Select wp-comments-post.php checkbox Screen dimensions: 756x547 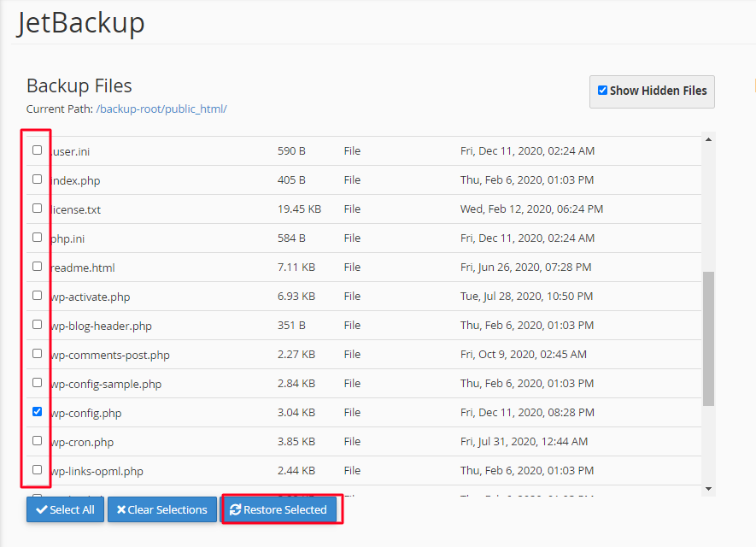click(37, 354)
